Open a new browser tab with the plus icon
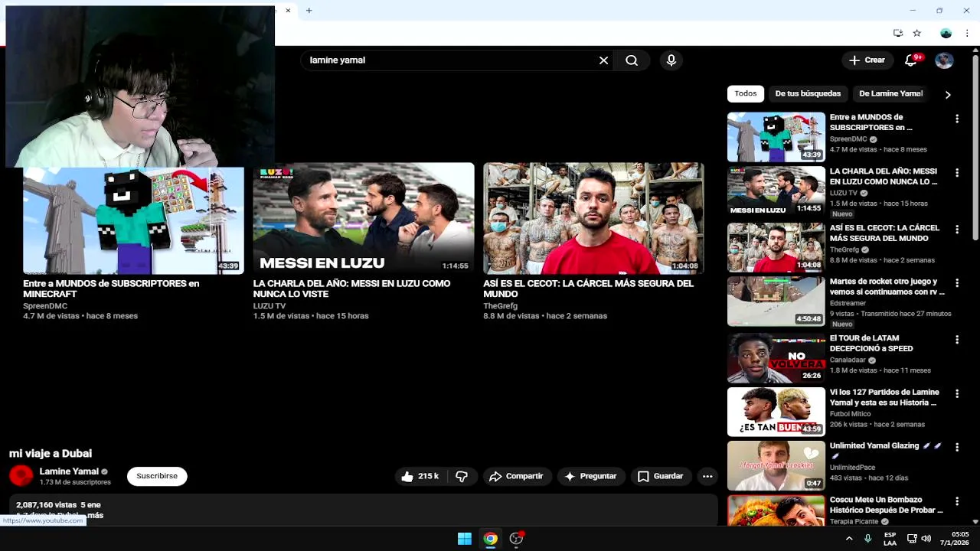Screen dimensions: 980x551 click(x=309, y=11)
